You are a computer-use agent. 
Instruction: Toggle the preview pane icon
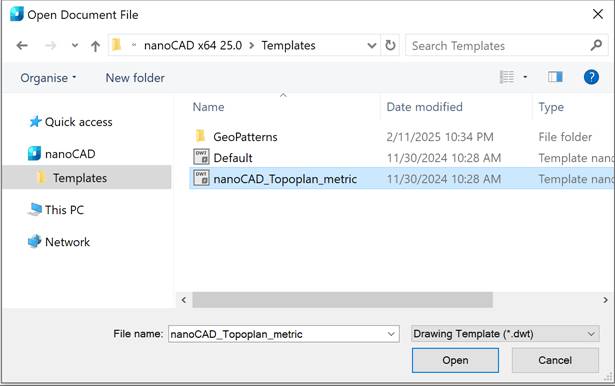pyautogui.click(x=555, y=77)
